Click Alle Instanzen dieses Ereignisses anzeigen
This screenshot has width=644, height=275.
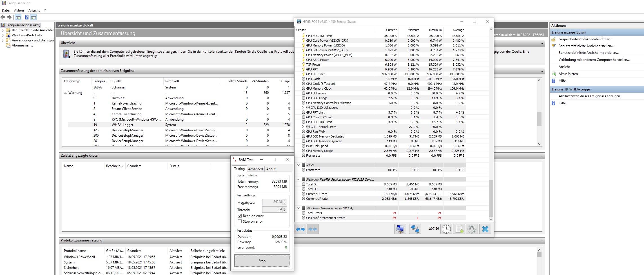coord(589,96)
